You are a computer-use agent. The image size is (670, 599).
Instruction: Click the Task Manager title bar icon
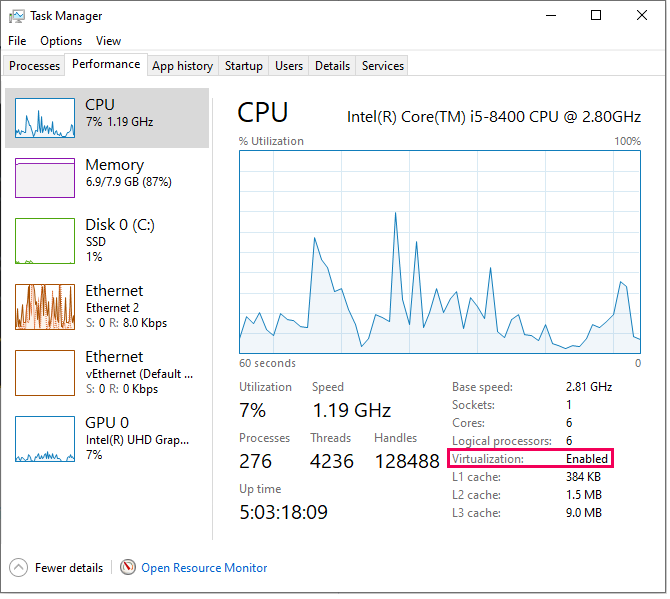(17, 16)
